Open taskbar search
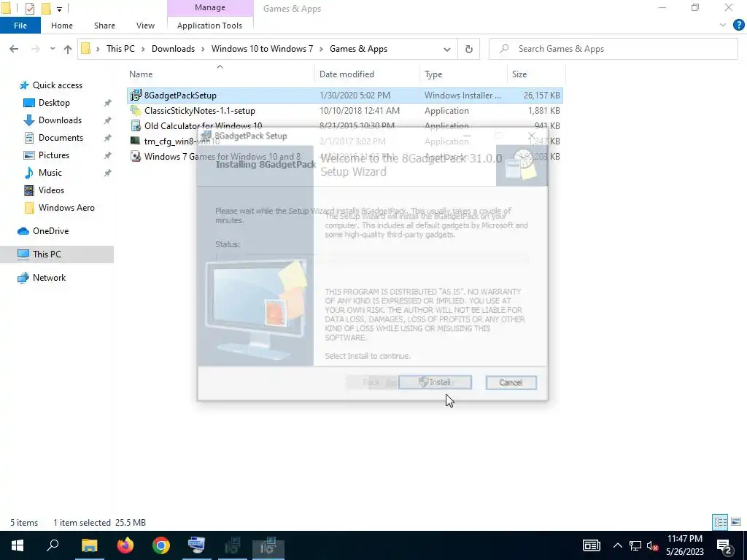The height and width of the screenshot is (560, 747). click(x=53, y=545)
